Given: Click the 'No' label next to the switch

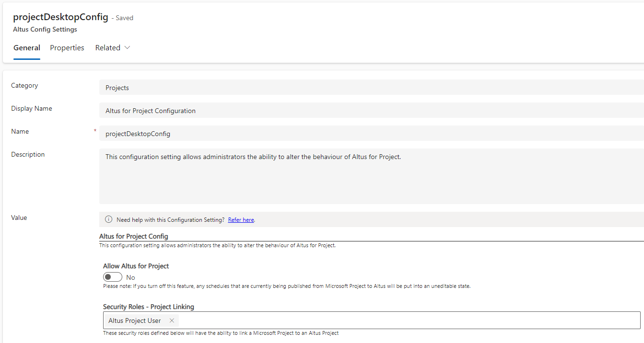Looking at the screenshot, I should click(130, 277).
